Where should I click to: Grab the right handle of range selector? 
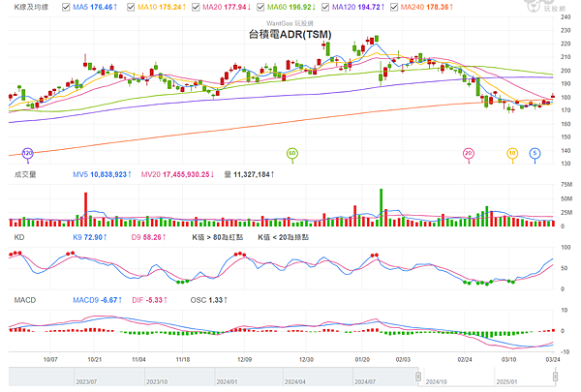click(555, 377)
